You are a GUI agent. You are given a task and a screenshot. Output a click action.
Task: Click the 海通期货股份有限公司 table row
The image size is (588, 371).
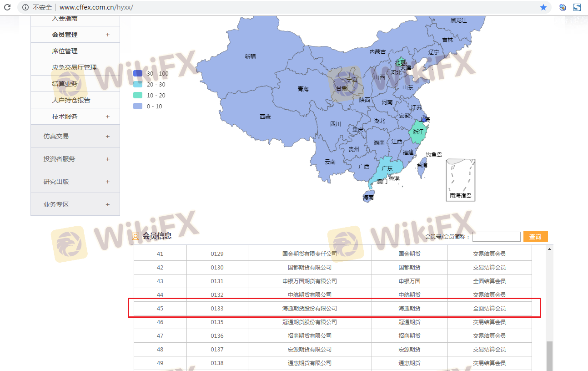point(309,308)
